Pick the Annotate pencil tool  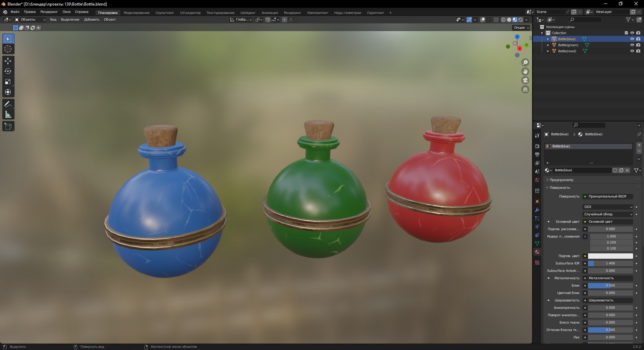pyautogui.click(x=8, y=104)
